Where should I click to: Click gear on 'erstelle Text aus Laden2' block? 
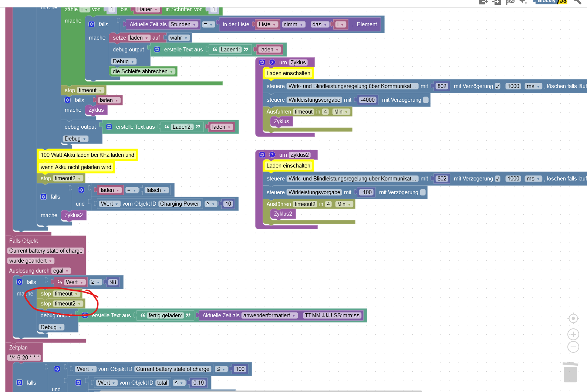109,127
